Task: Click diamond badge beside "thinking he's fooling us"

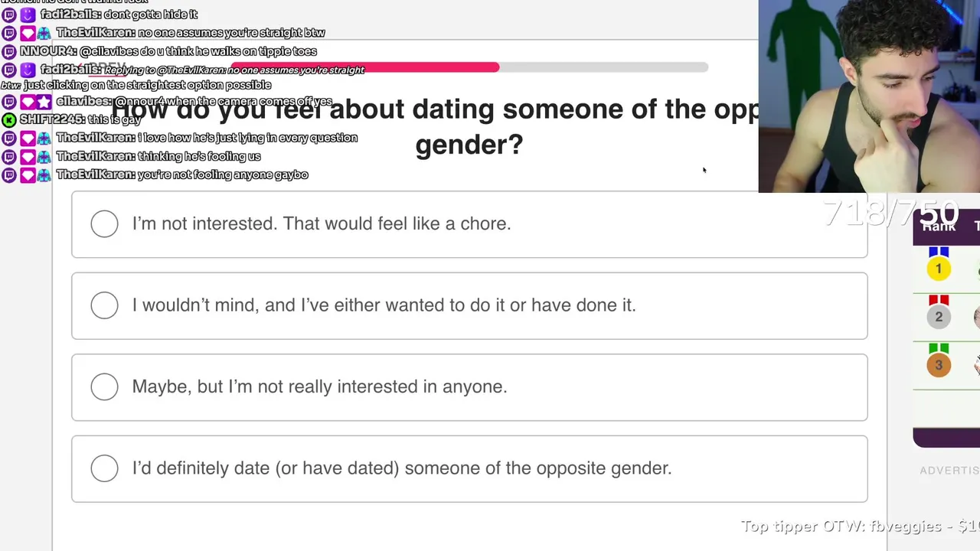Action: pos(28,156)
